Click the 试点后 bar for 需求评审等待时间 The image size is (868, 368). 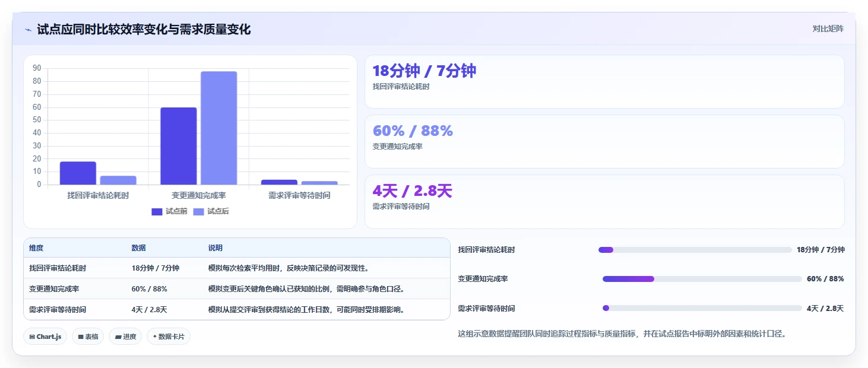[x=319, y=183]
